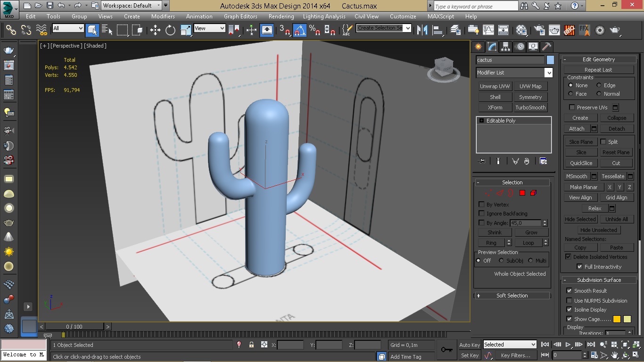Open the Modifiers menu
This screenshot has width=644, height=362.
(163, 16)
